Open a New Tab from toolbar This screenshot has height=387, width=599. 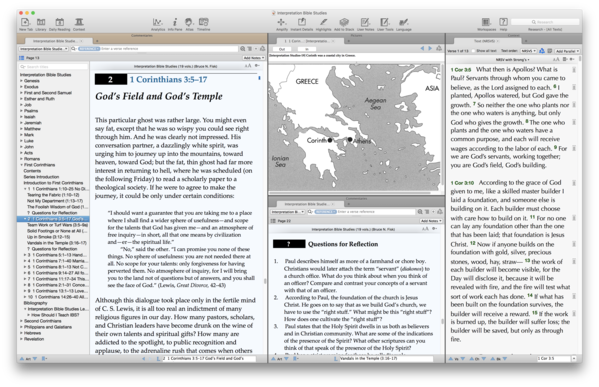tap(26, 23)
